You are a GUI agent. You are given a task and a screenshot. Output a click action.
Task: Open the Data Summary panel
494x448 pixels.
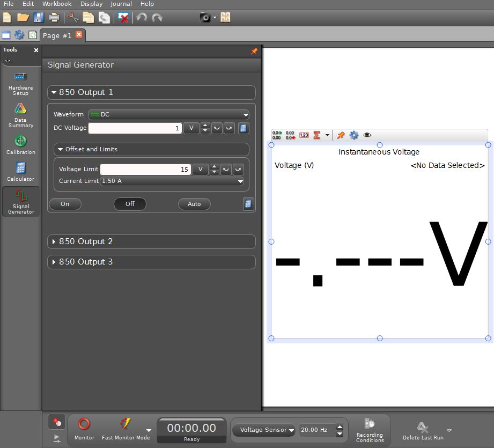[20, 115]
